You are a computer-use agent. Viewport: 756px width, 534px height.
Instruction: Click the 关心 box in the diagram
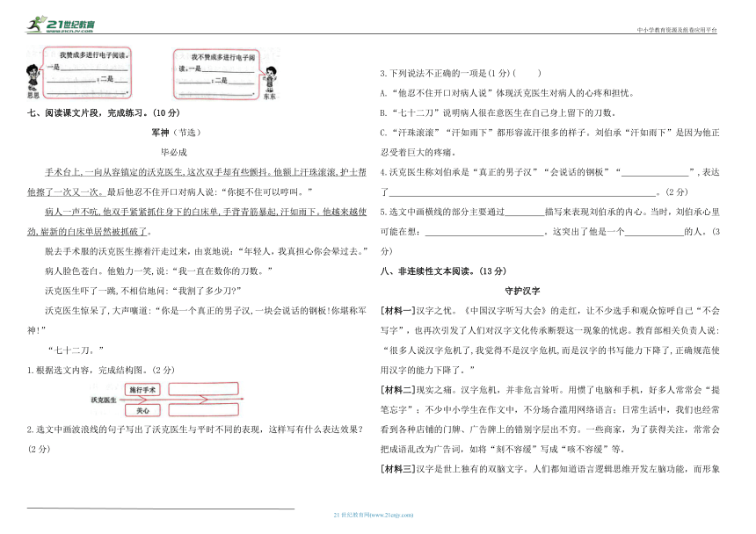(142, 410)
